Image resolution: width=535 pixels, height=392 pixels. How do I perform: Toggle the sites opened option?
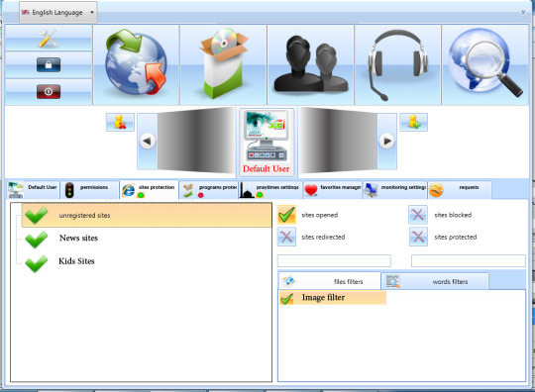[286, 215]
